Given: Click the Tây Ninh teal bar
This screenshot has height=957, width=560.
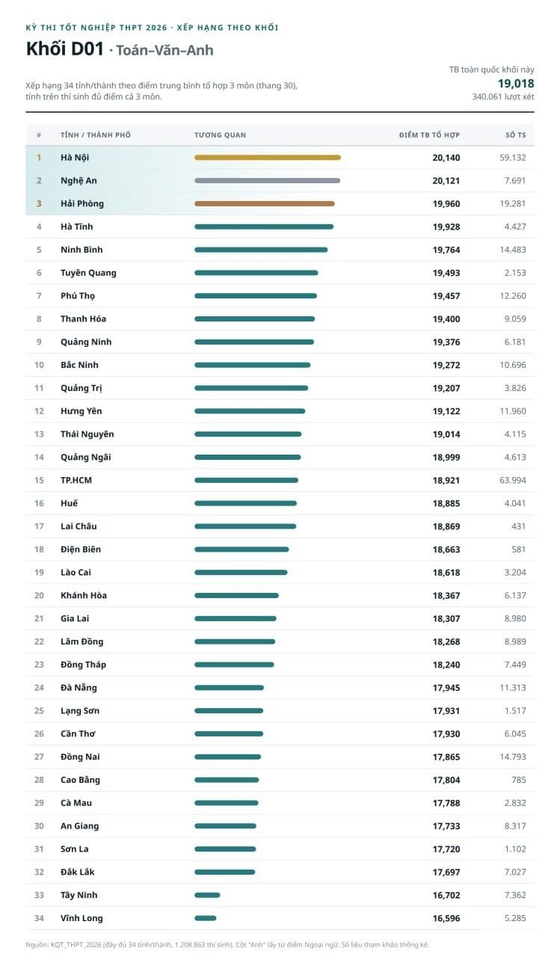Looking at the screenshot, I should pyautogui.click(x=207, y=895).
